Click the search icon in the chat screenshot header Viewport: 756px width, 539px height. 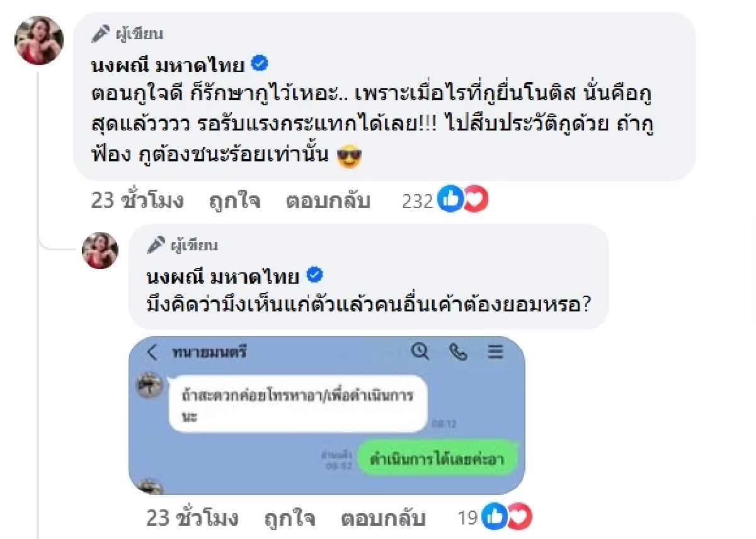[420, 353]
